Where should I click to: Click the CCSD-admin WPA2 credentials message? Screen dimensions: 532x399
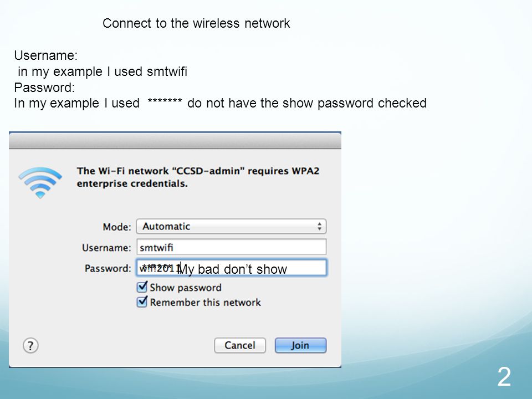point(198,177)
